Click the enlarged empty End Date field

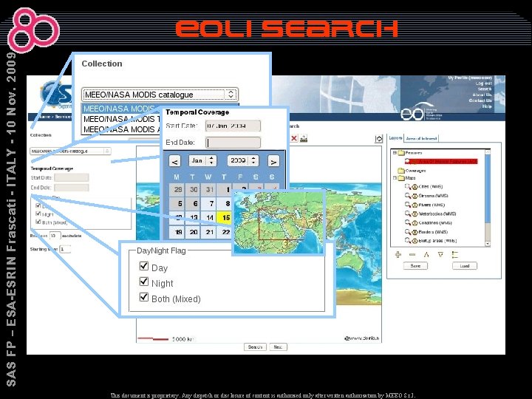click(233, 143)
